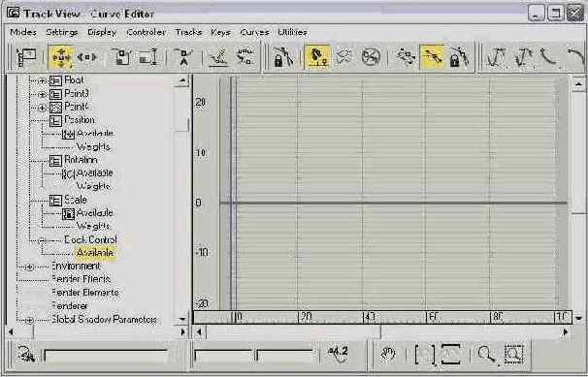Click the track name input field
Image resolution: width=588 pixels, height=377 pixels.
(x=106, y=356)
